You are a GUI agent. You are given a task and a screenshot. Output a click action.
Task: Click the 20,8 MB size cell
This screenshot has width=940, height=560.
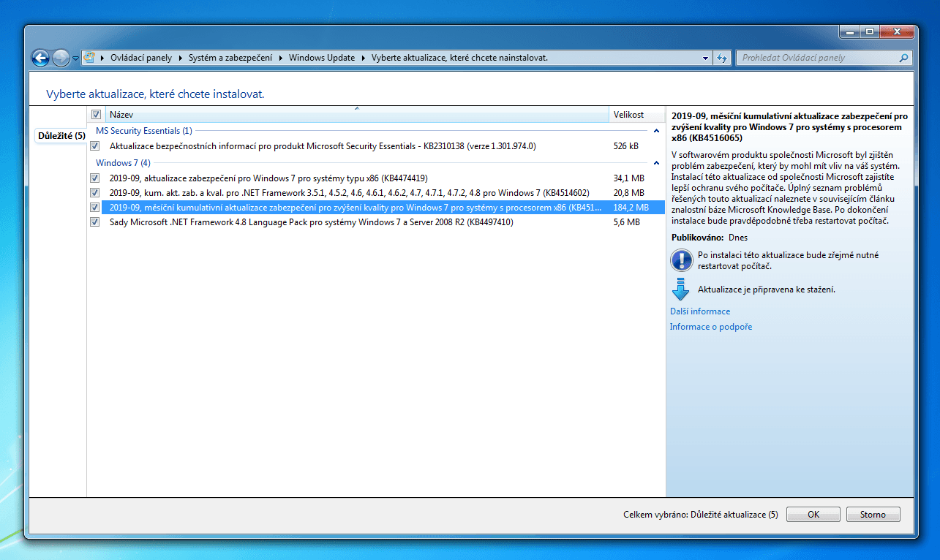(628, 193)
